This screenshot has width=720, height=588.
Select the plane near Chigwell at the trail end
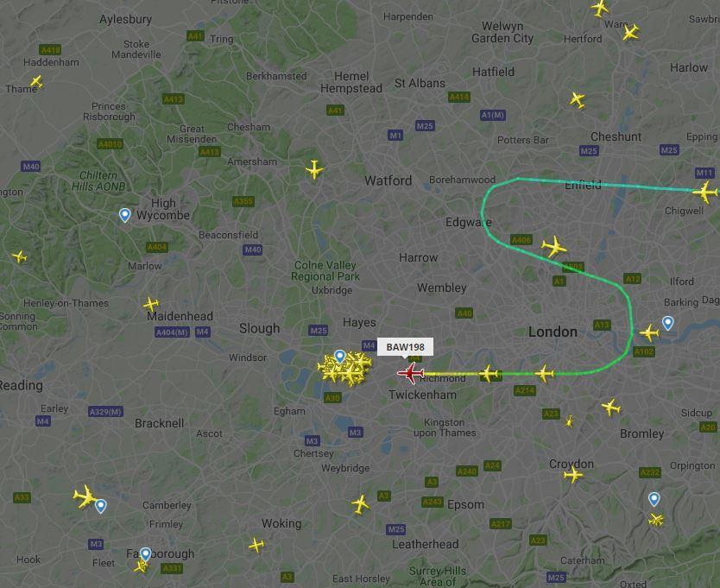point(705,192)
